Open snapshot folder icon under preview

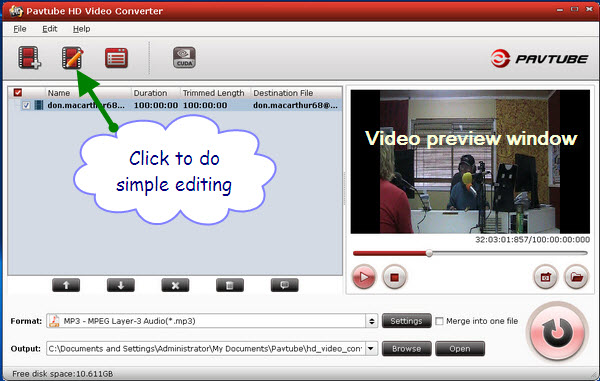pos(576,277)
